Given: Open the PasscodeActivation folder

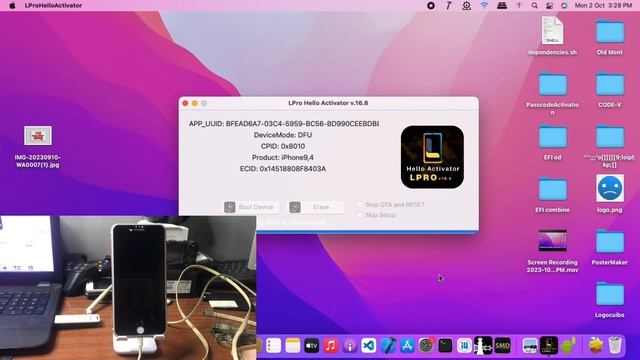Looking at the screenshot, I should [552, 93].
